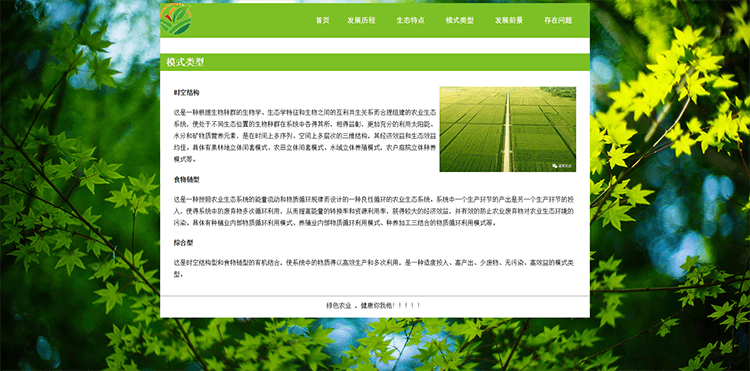Click the green leaf site logo

[x=176, y=19]
